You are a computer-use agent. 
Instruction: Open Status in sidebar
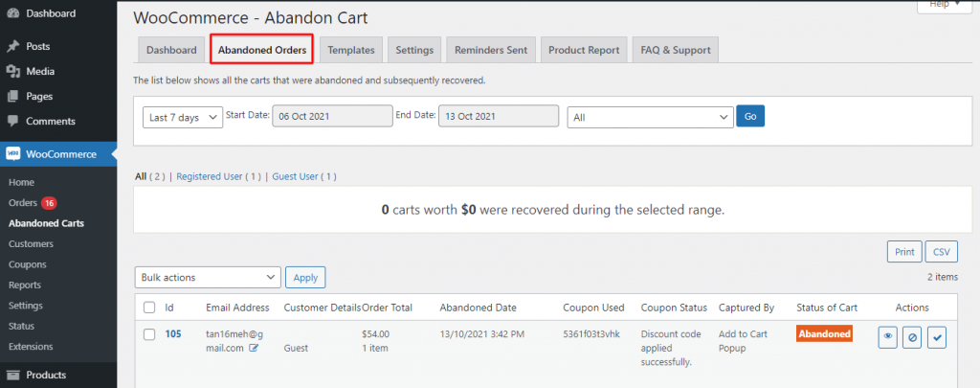(21, 326)
